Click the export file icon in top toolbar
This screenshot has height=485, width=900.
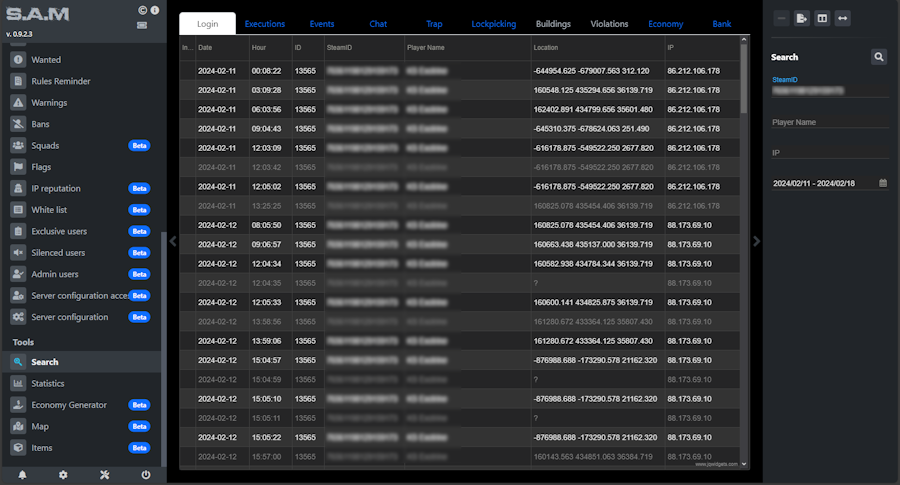point(802,18)
